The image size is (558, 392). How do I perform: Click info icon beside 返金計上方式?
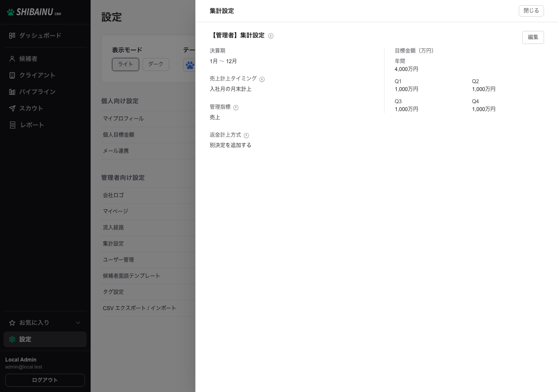pos(246,135)
